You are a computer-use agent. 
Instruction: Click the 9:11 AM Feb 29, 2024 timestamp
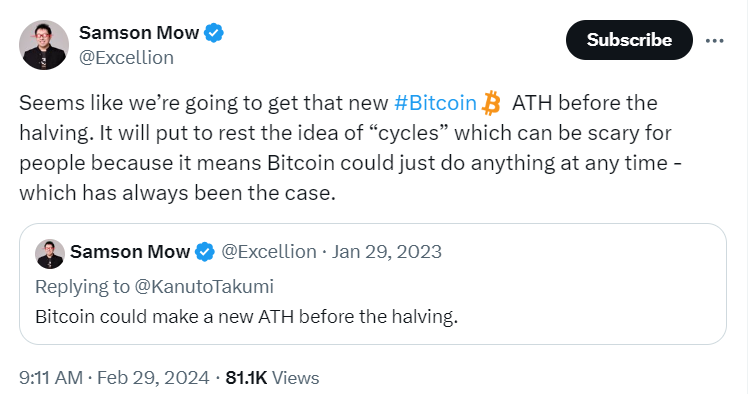pyautogui.click(x=114, y=378)
